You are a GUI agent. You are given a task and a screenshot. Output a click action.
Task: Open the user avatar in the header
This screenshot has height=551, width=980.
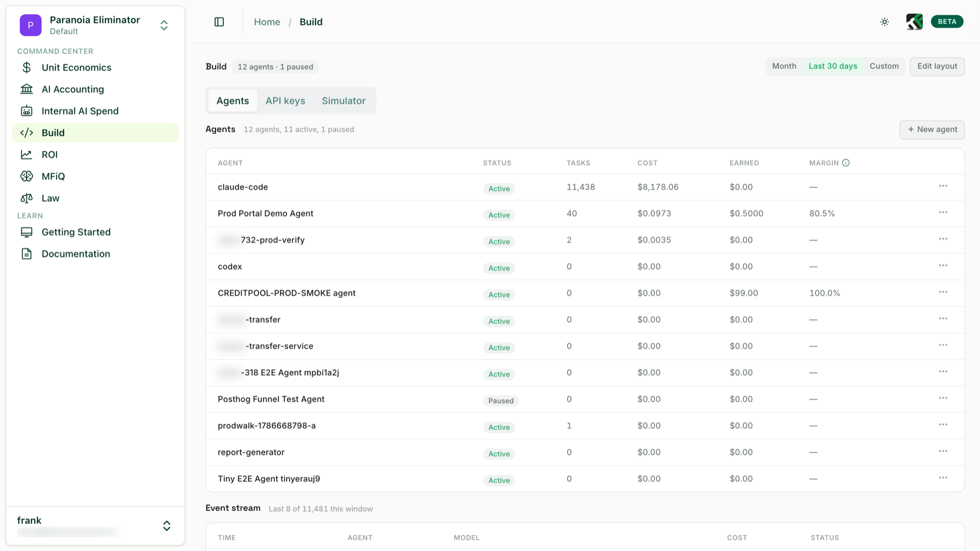(x=915, y=22)
